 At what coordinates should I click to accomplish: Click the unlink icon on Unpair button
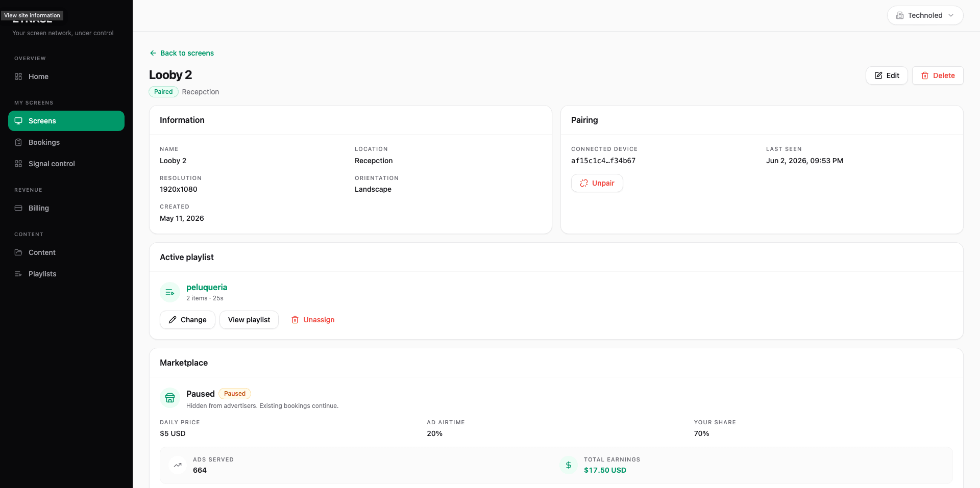(584, 183)
